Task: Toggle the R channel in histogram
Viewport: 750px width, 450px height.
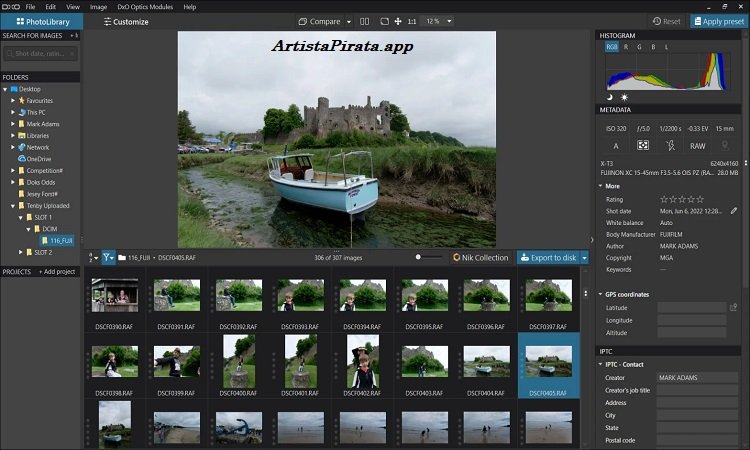Action: point(626,46)
